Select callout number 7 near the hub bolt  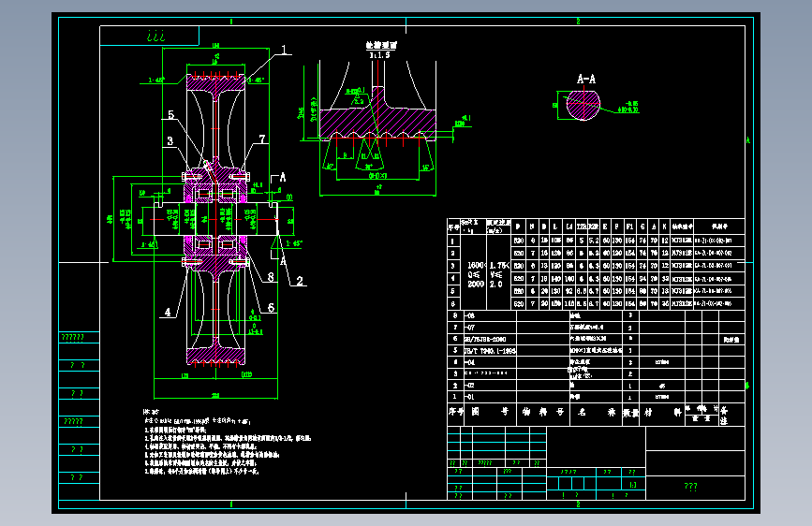tap(262, 139)
